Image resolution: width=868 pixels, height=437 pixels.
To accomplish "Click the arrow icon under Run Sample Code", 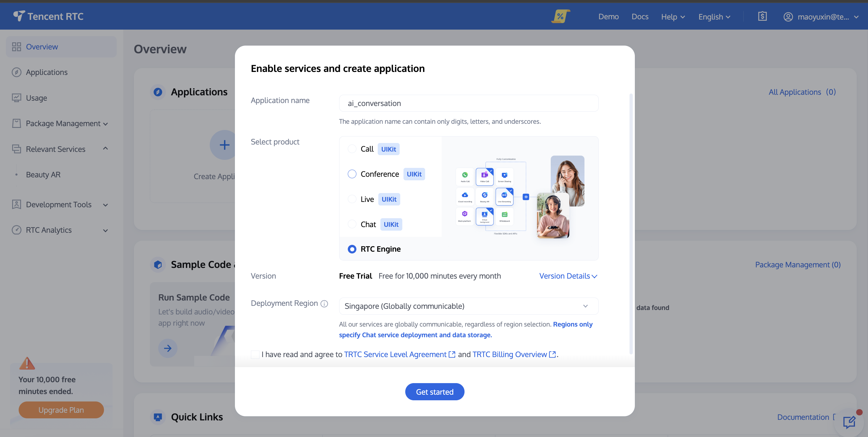I will tap(168, 348).
